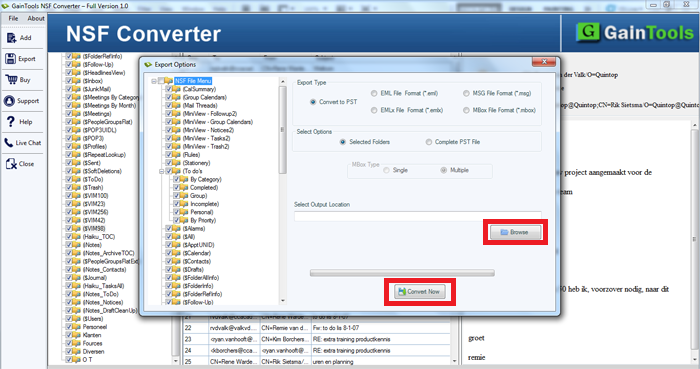Click the GainTools logo

pos(634,33)
